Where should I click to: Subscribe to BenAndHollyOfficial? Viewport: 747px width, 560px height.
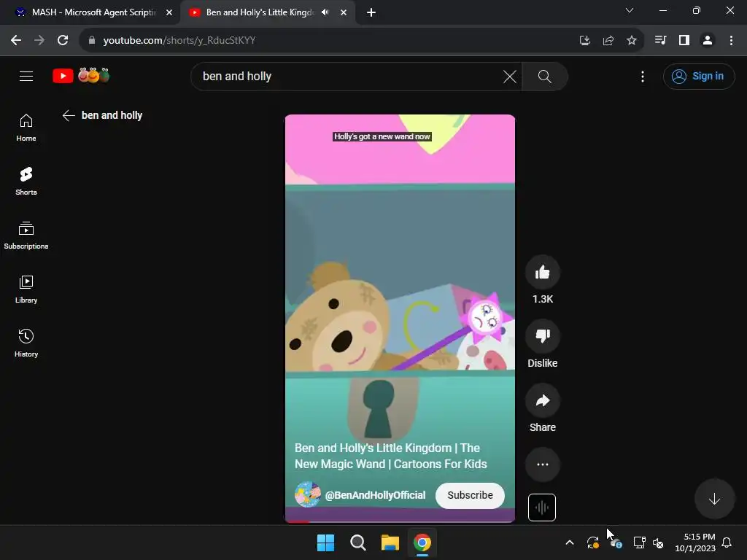[470, 495]
